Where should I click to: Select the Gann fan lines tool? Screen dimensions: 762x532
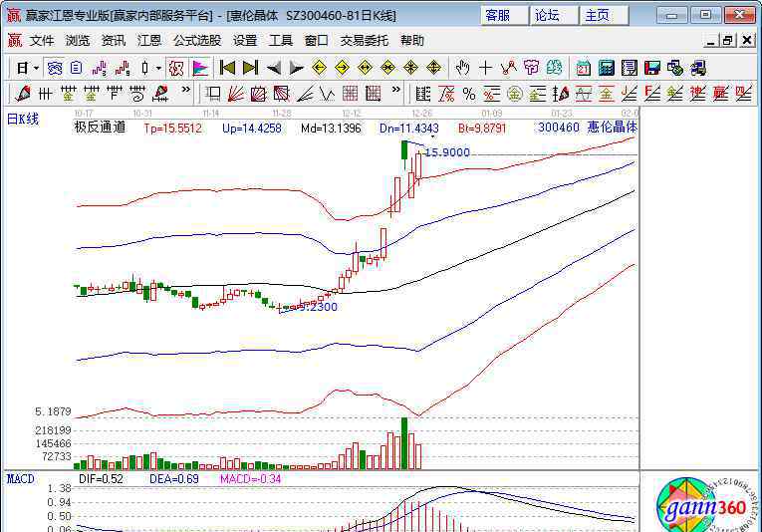coord(236,94)
